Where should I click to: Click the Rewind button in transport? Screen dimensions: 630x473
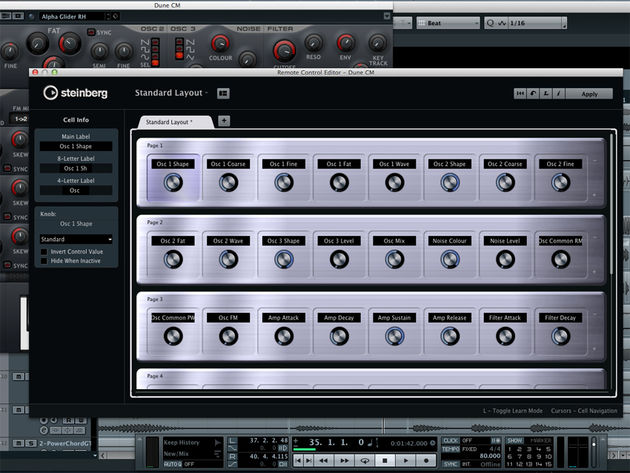(x=323, y=461)
